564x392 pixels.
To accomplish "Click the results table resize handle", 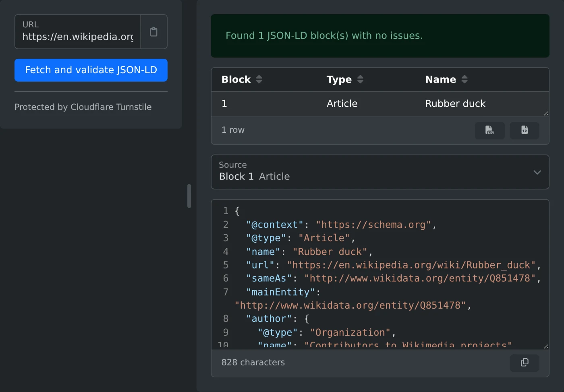I will click(546, 113).
